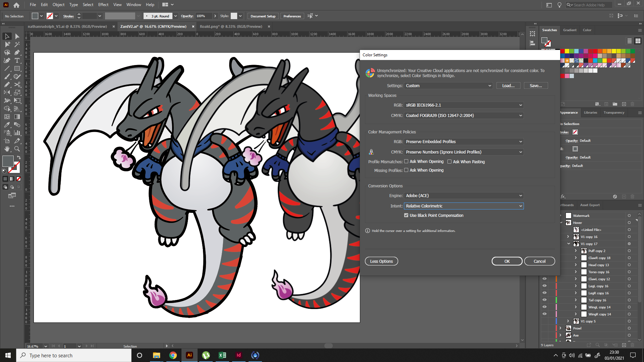Viewport: 644px width, 362px height.
Task: Click the Load... button
Action: (508, 86)
